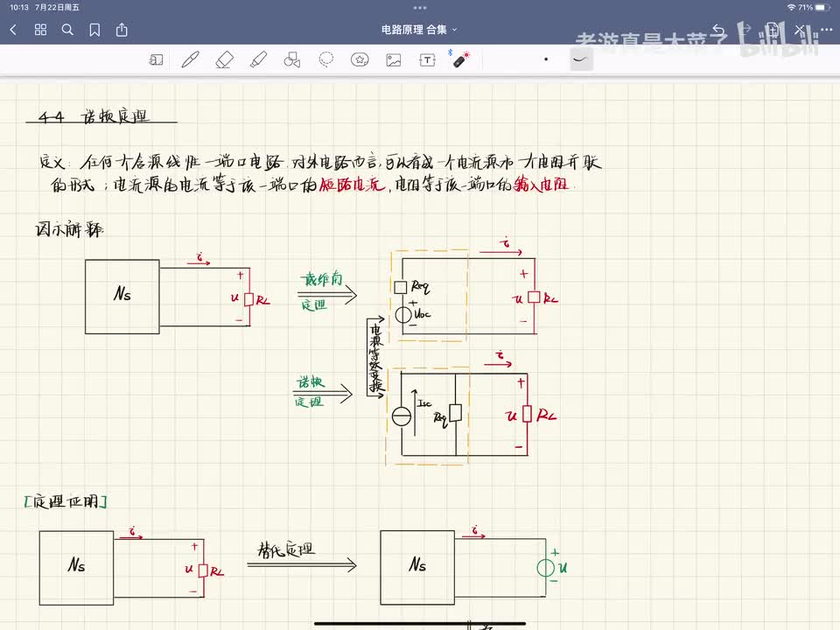Go back with the left chevron

click(x=13, y=30)
